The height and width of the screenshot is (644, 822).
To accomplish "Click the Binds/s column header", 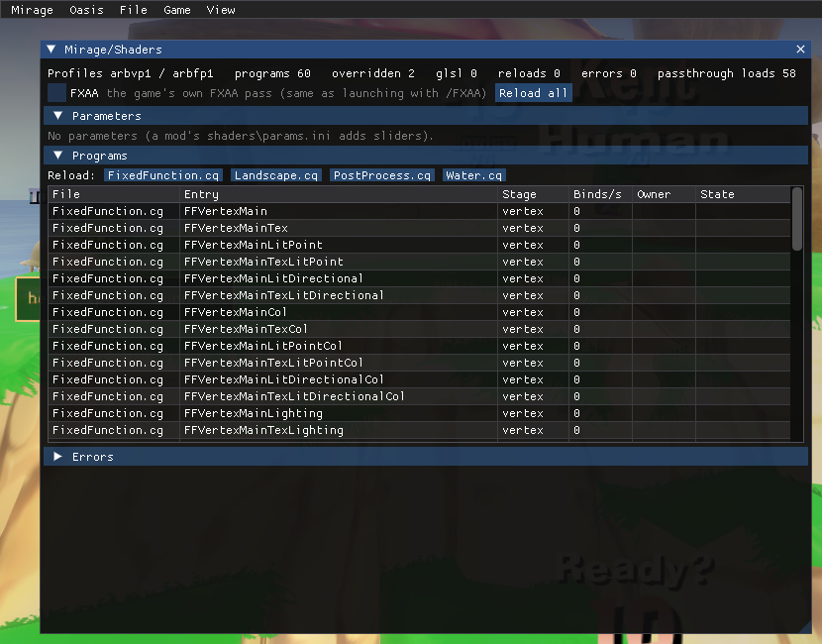I will point(600,194).
